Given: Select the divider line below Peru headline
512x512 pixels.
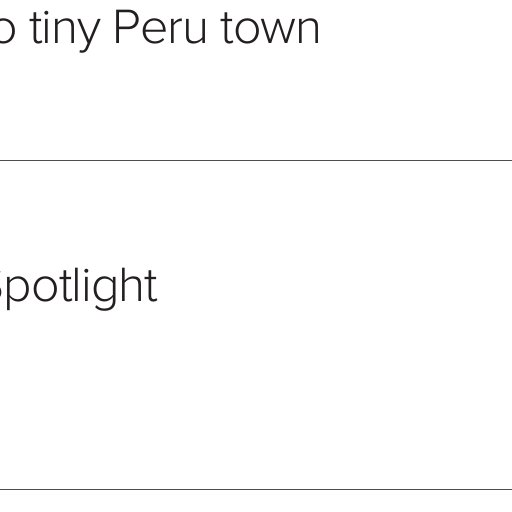Looking at the screenshot, I should [256, 160].
